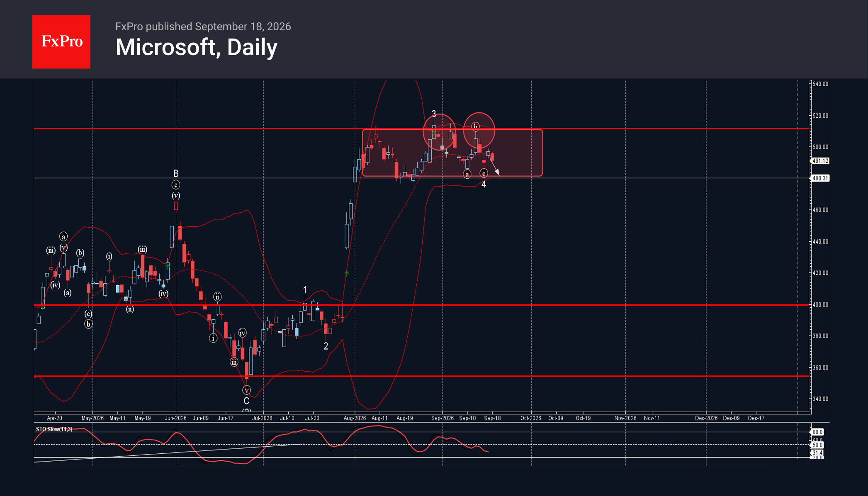Select the wave '3' label above red circle
This screenshot has height=496, width=868.
click(x=434, y=114)
